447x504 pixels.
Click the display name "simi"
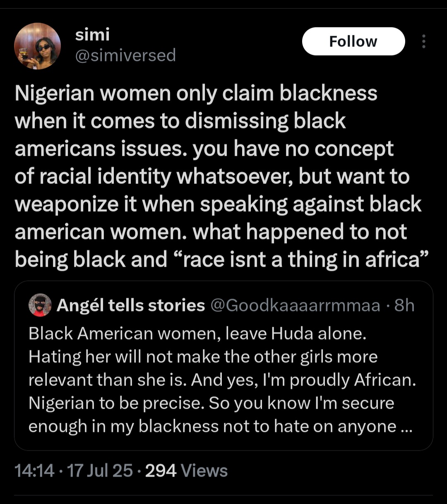[92, 35]
